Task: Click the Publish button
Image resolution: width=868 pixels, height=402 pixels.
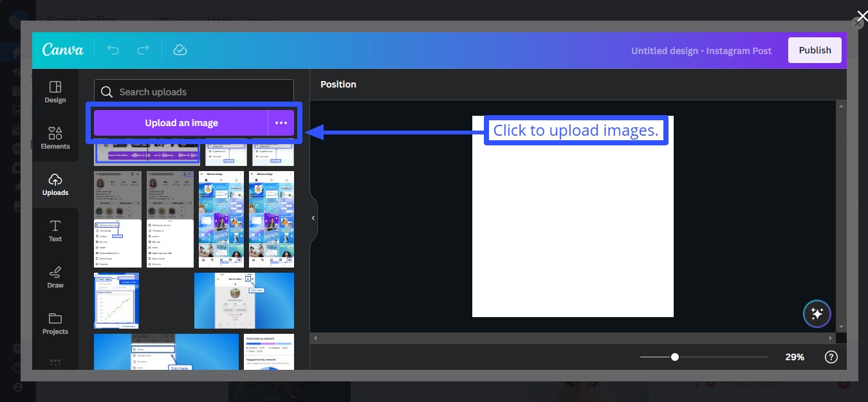Action: click(814, 50)
